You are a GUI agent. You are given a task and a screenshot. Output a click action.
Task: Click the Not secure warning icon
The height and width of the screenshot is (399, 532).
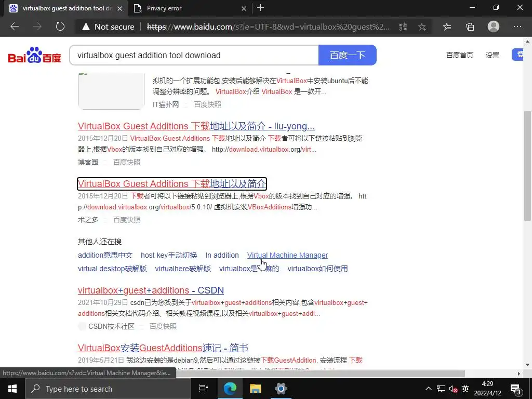point(86,27)
